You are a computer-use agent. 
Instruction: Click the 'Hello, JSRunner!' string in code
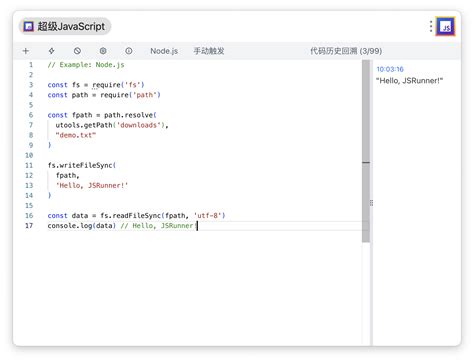click(92, 186)
